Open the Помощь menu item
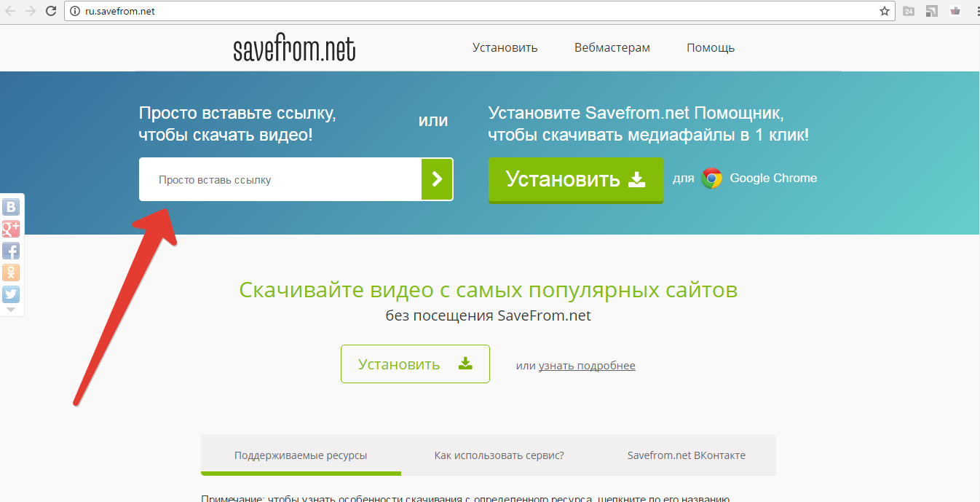Viewport: 980px width, 502px height. pyautogui.click(x=710, y=48)
